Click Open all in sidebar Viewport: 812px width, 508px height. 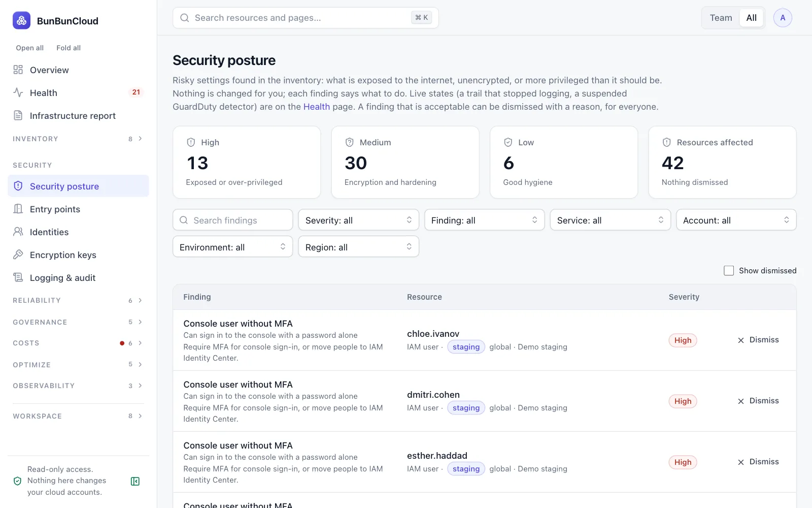[29, 48]
